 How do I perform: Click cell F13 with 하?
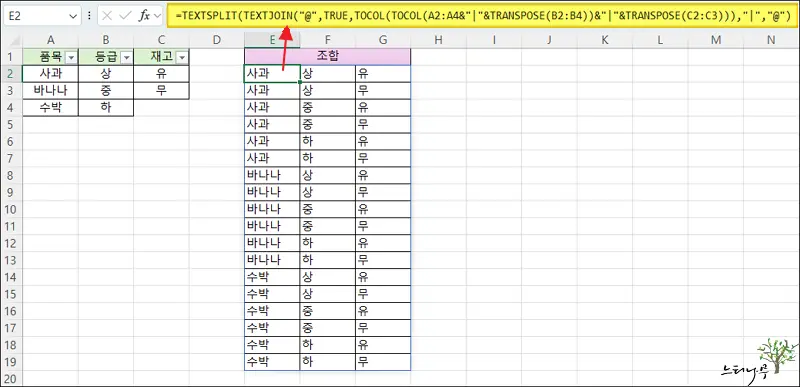pyautogui.click(x=328, y=260)
